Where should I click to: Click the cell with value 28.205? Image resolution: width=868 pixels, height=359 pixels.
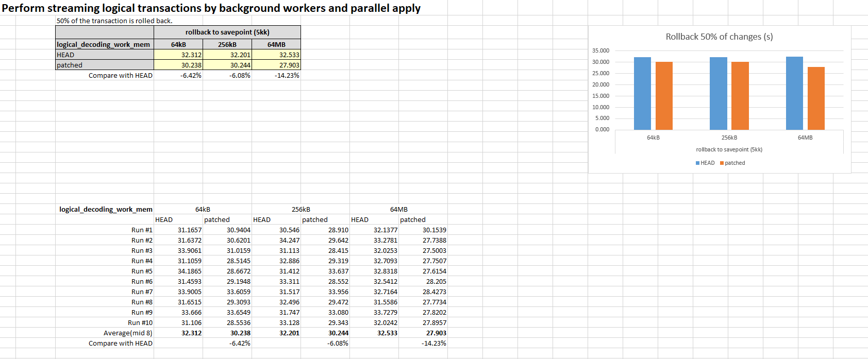[436, 282]
